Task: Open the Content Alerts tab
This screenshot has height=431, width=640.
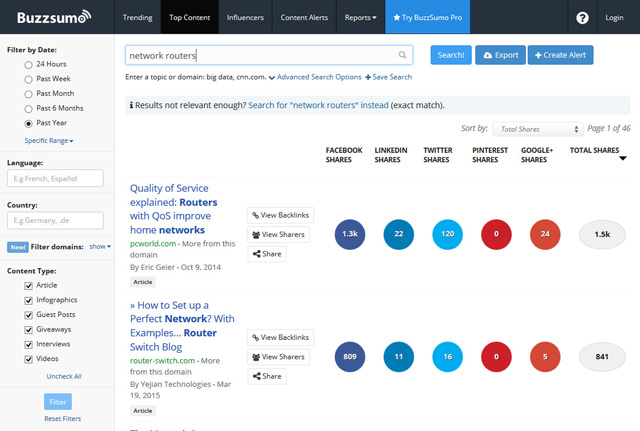Action: click(x=304, y=17)
